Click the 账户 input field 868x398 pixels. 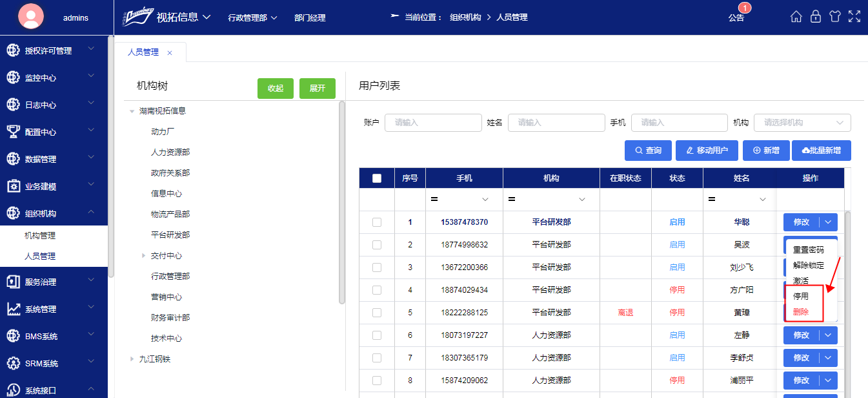433,123
